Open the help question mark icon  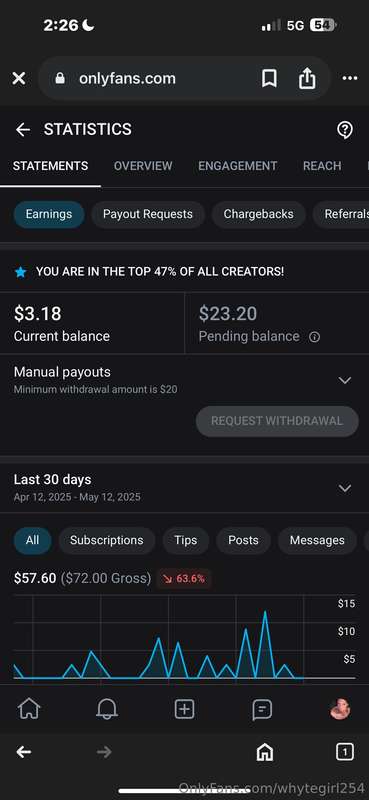point(345,130)
